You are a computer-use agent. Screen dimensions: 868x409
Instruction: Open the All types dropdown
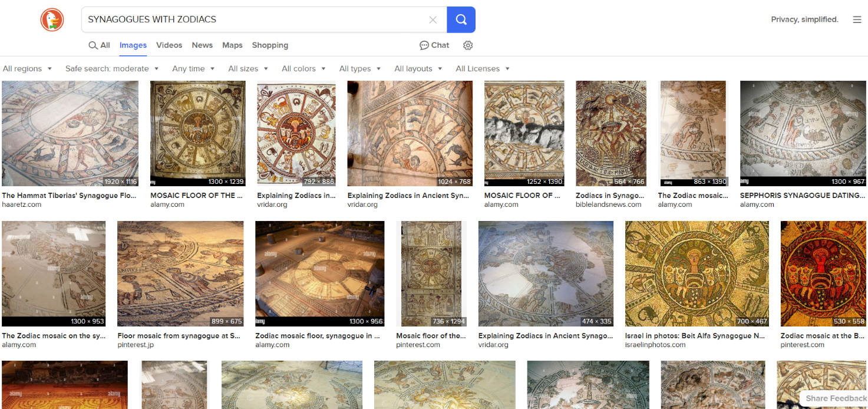[360, 69]
